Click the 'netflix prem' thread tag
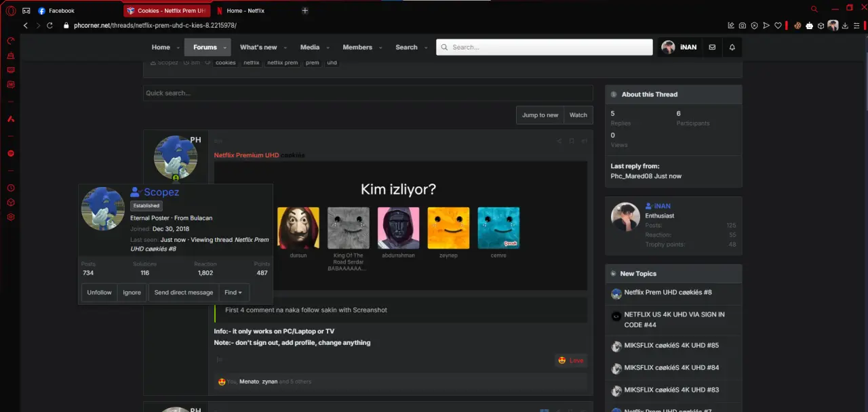This screenshot has width=868, height=412. pyautogui.click(x=283, y=62)
